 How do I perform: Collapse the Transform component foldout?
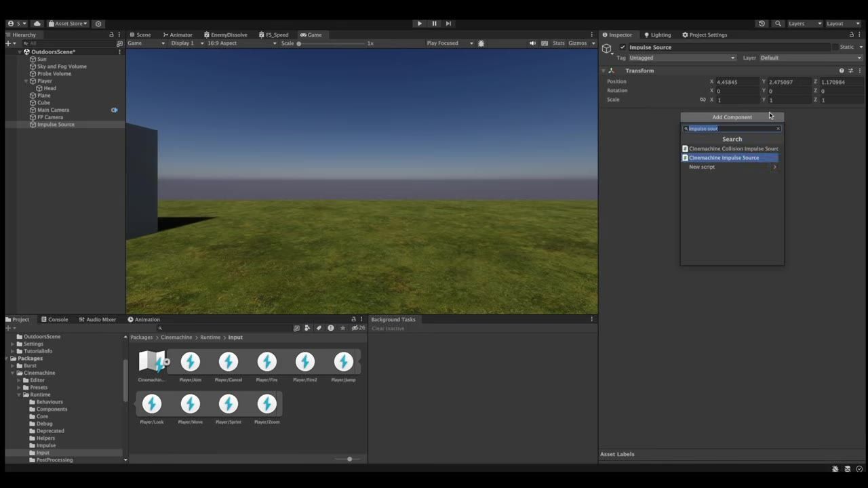(x=603, y=70)
